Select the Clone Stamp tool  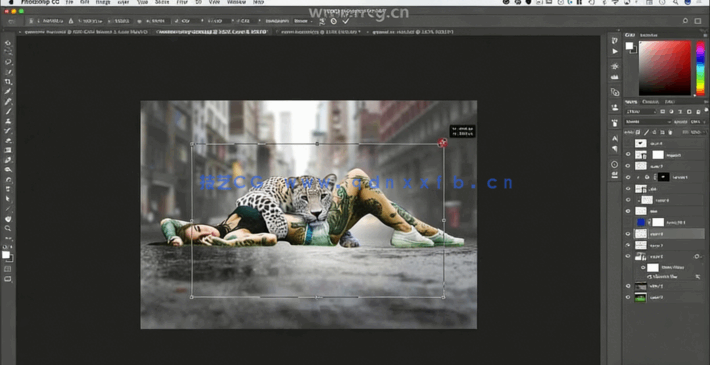[8, 121]
